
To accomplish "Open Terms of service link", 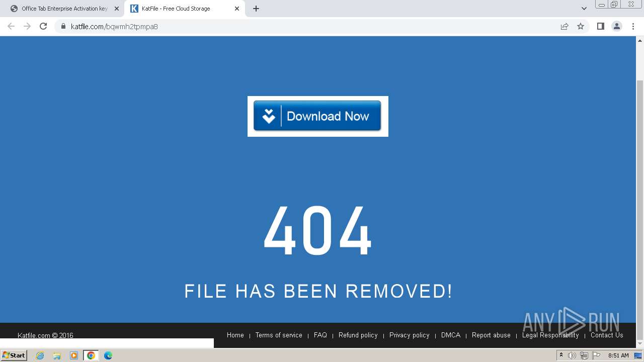I will [279, 335].
